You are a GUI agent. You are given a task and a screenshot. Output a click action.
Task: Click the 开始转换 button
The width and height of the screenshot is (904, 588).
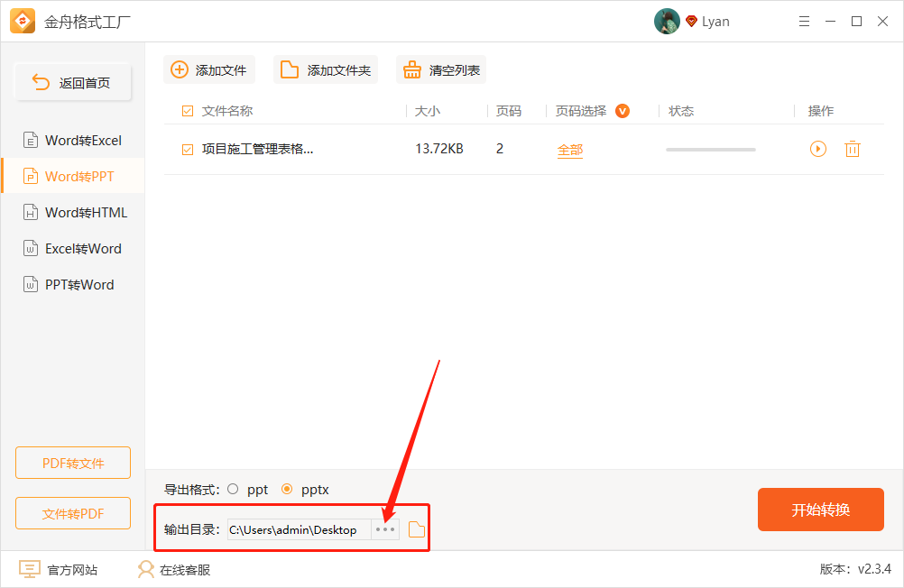pos(820,510)
